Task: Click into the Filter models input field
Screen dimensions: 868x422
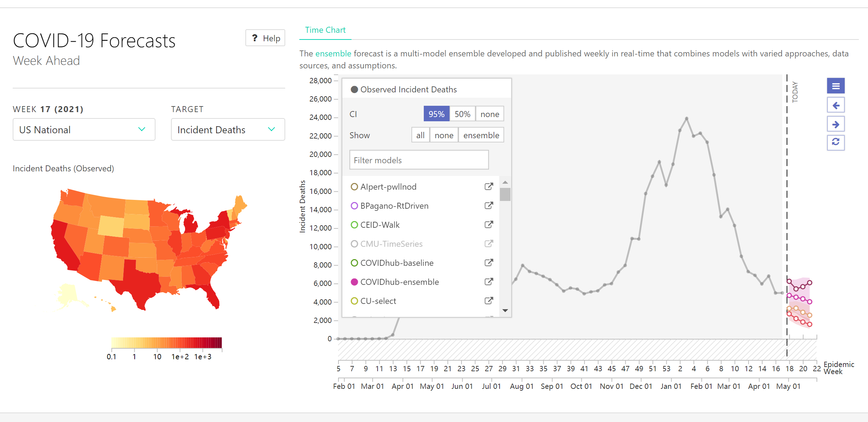Action: coord(419,160)
